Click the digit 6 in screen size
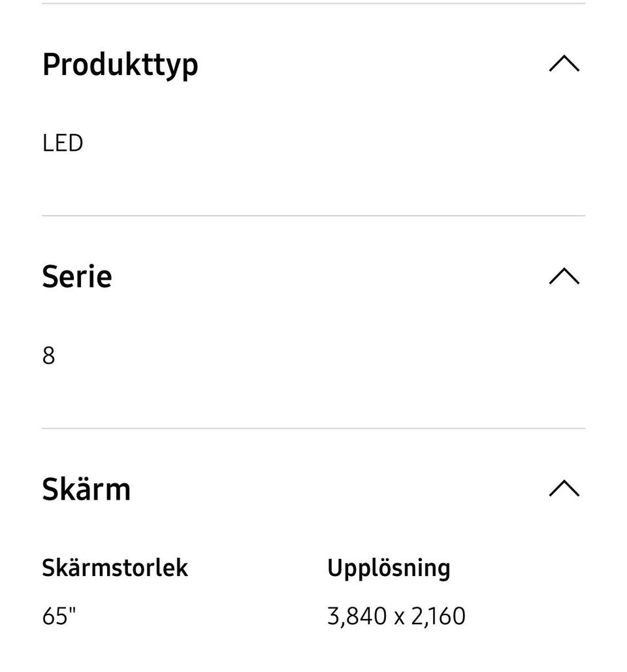 click(49, 616)
